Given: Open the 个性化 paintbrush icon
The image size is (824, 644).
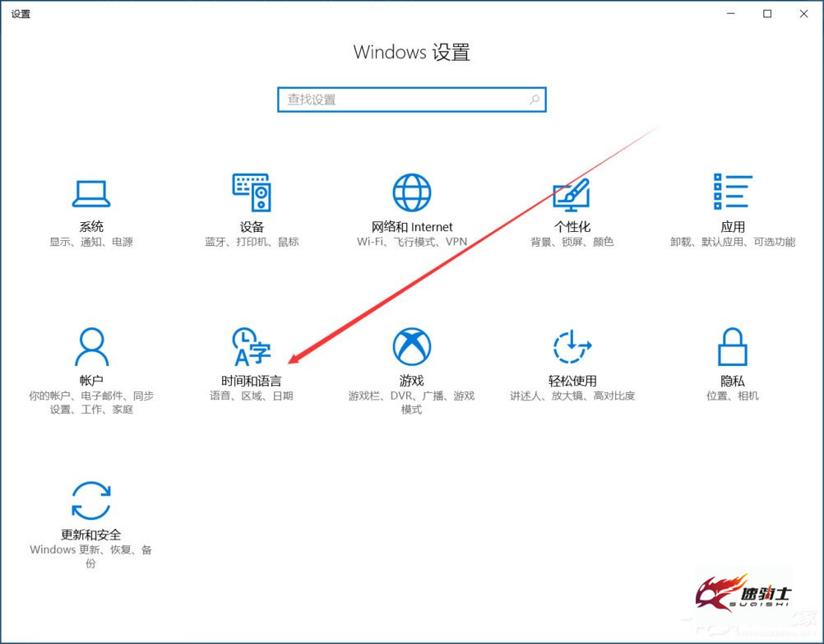Looking at the screenshot, I should (x=572, y=193).
